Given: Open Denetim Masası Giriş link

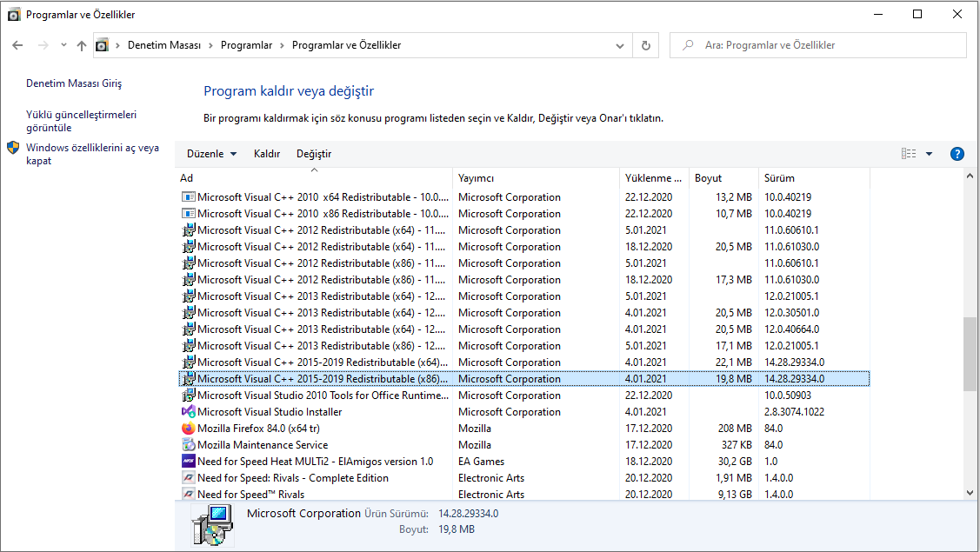Looking at the screenshot, I should (x=74, y=83).
